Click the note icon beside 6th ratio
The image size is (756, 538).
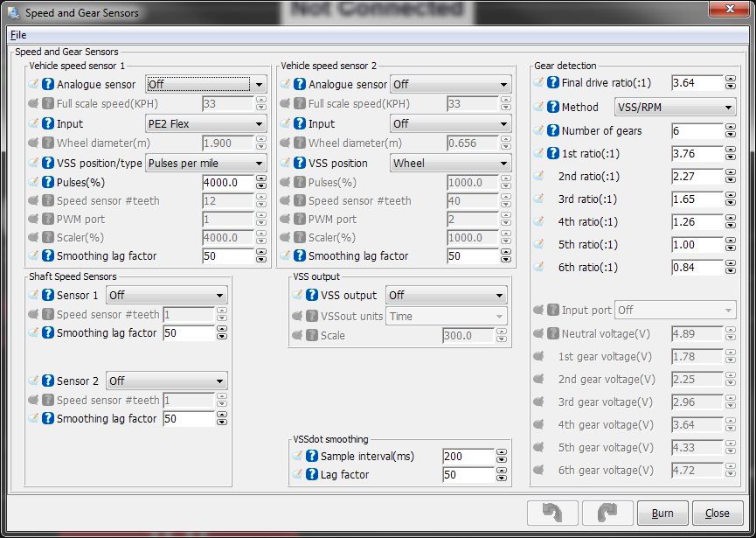click(x=538, y=267)
